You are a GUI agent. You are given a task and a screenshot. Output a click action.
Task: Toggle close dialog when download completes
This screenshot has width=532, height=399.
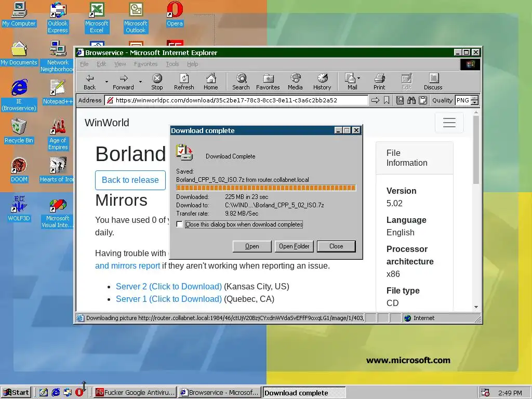coord(179,224)
